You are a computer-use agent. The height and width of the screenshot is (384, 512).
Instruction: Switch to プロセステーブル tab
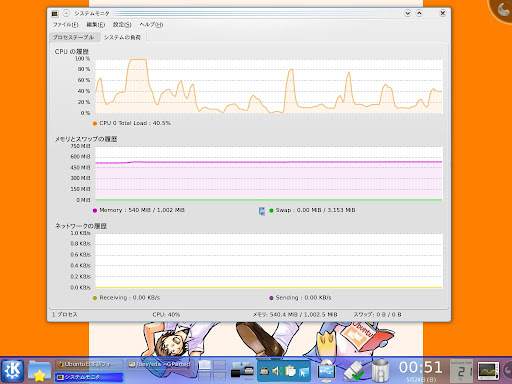pyautogui.click(x=74, y=37)
